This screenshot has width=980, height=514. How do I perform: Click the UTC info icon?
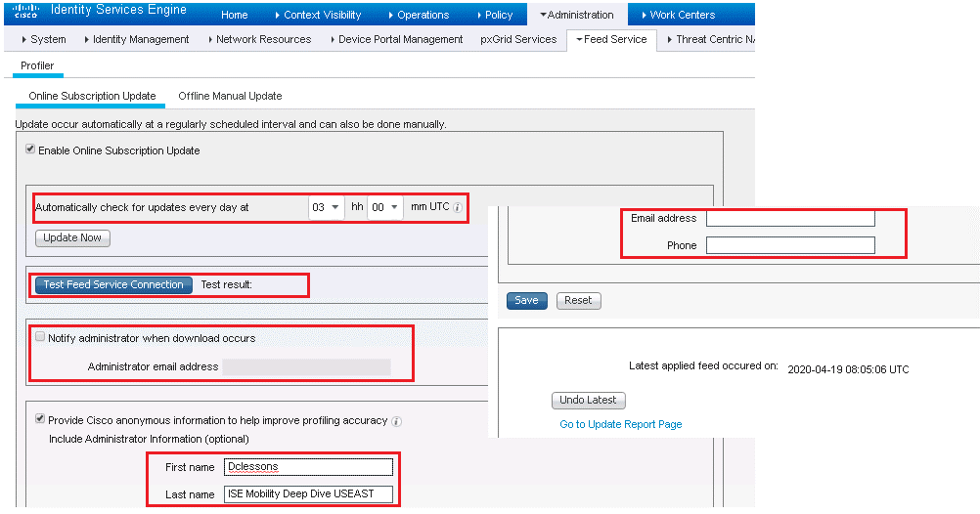(458, 207)
